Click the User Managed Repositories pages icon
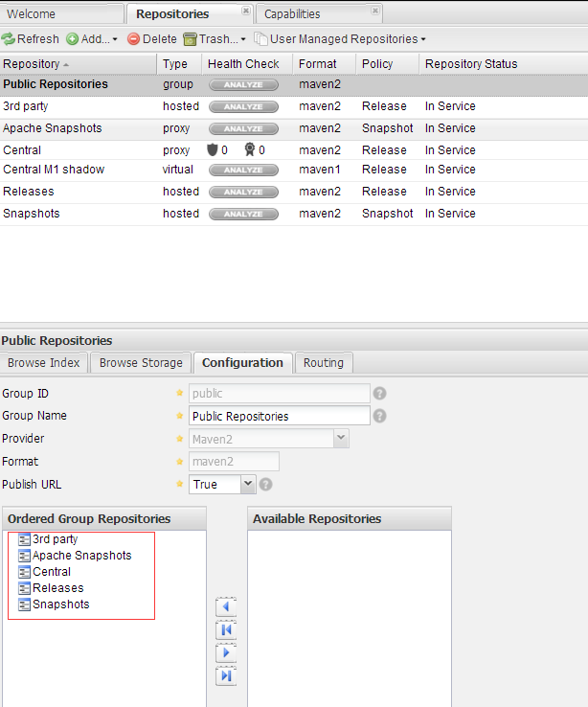Image resolution: width=588 pixels, height=707 pixels. 260,39
